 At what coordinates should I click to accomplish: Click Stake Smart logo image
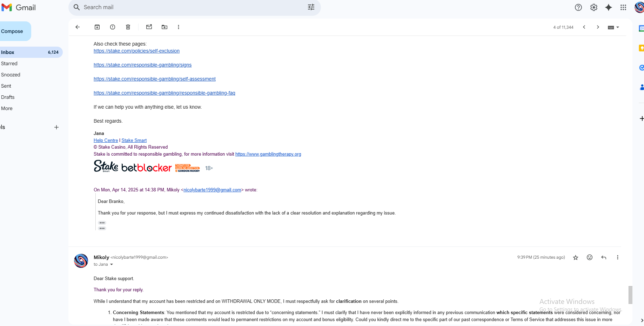(106, 166)
